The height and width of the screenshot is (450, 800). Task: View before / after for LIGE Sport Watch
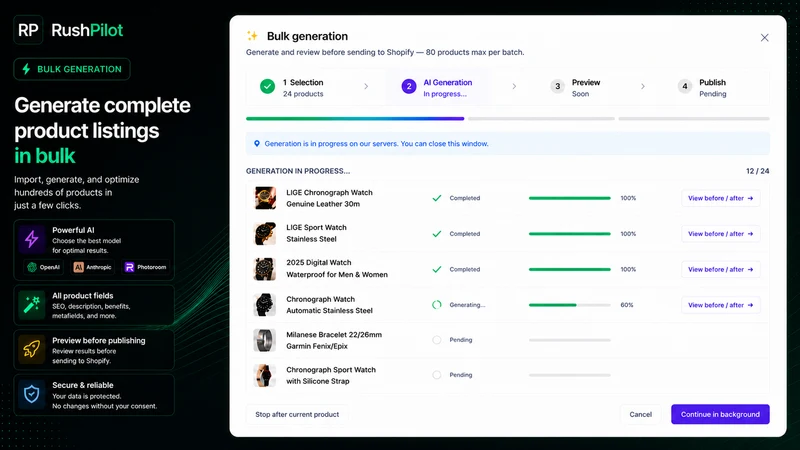(x=720, y=234)
